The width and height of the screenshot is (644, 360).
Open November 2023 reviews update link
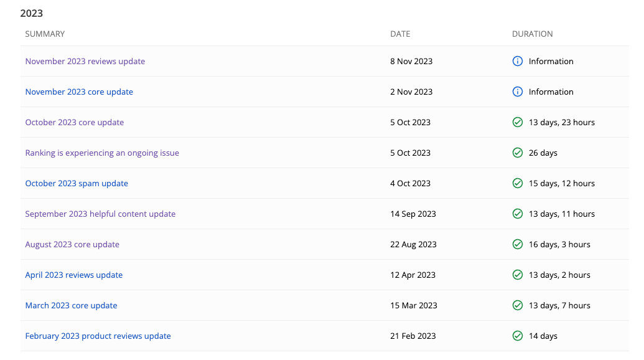[85, 61]
